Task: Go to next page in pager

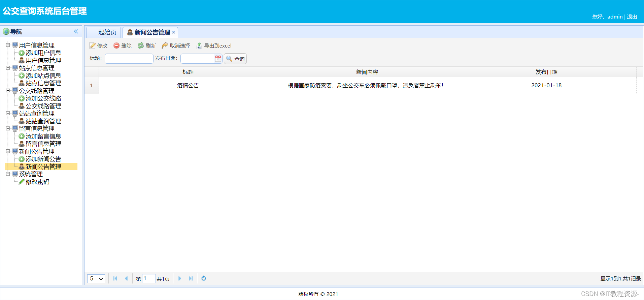Action: pos(180,278)
